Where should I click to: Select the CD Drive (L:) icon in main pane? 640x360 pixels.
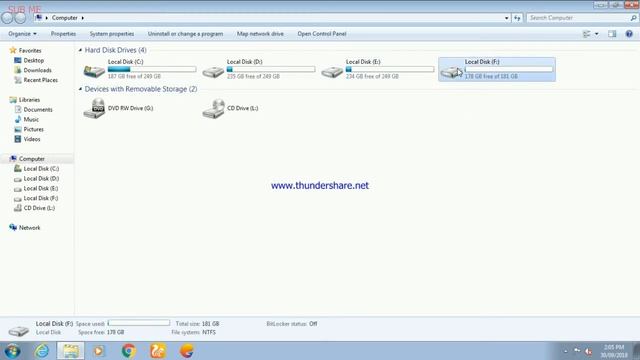pos(213,108)
